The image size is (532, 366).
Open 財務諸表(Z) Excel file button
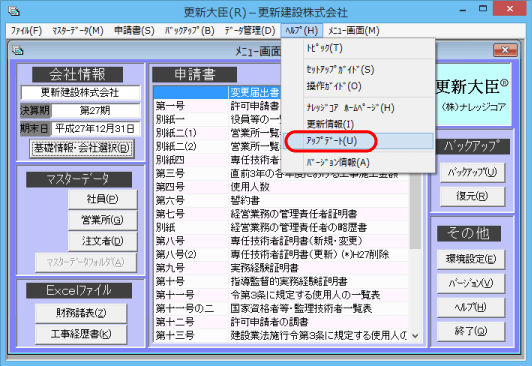[81, 313]
